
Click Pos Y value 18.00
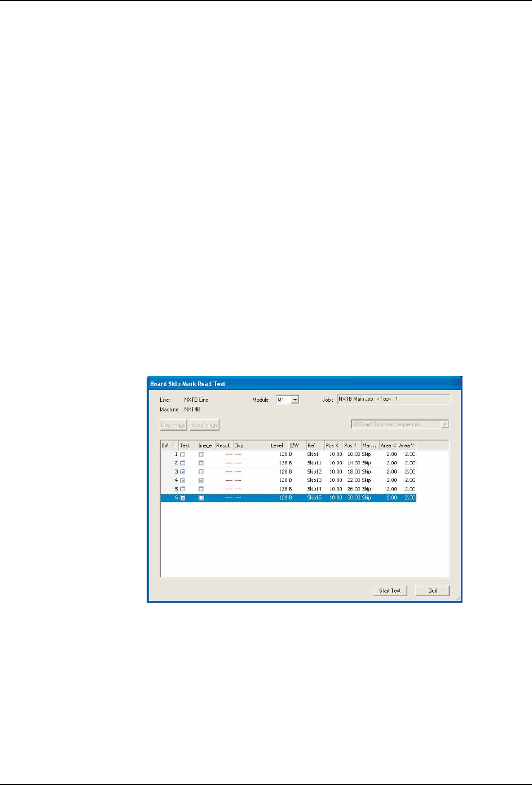(x=354, y=472)
